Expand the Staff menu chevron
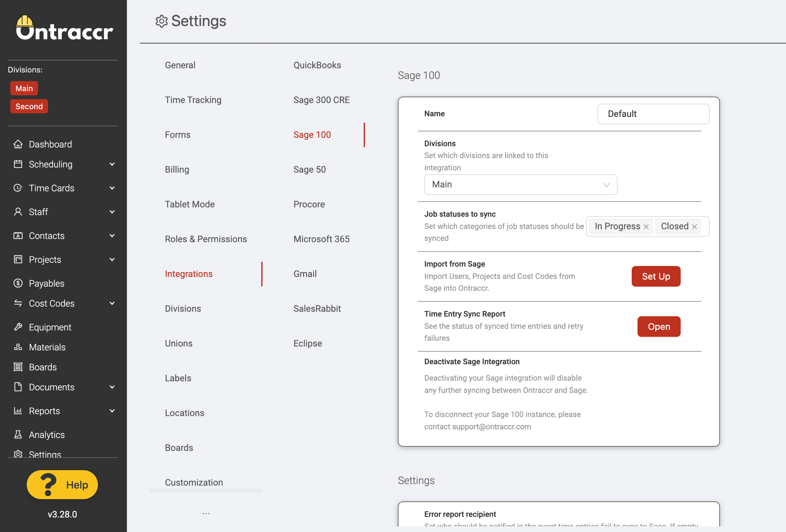The width and height of the screenshot is (786, 532). pyautogui.click(x=112, y=212)
